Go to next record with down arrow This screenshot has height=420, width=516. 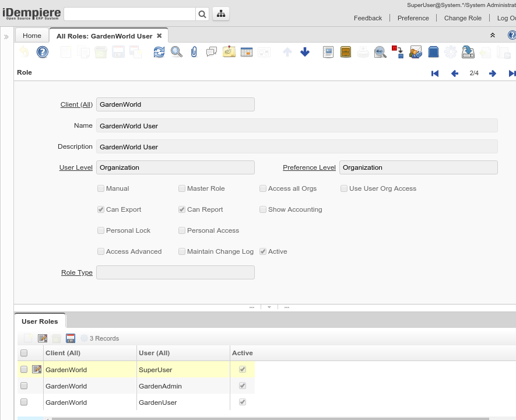[305, 52]
